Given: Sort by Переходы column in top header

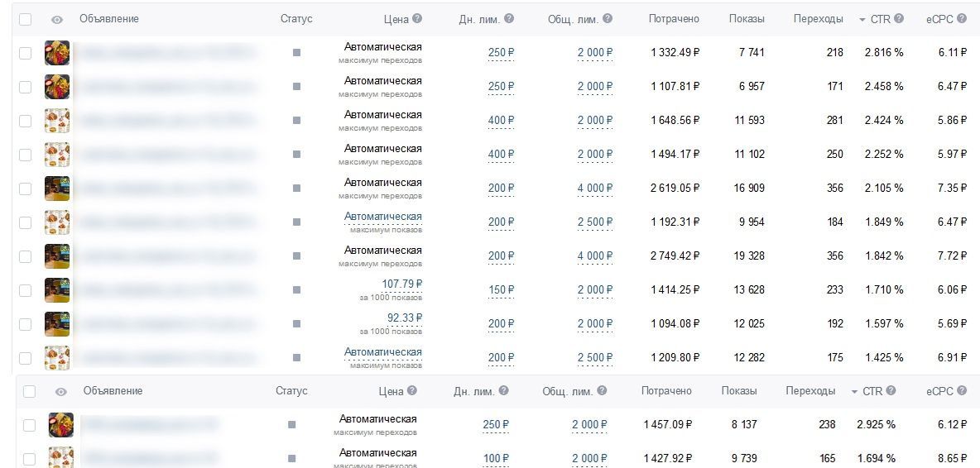Looking at the screenshot, I should (x=818, y=19).
